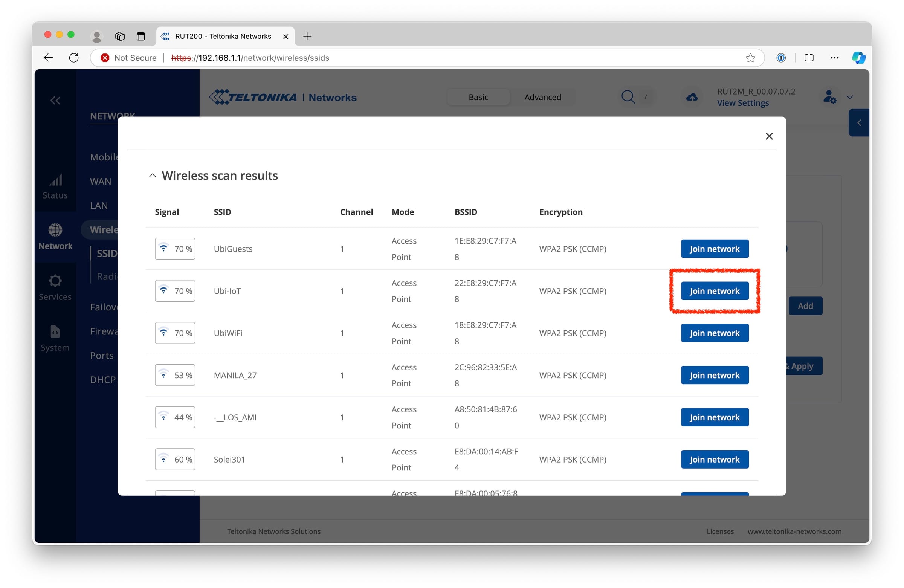This screenshot has height=588, width=904.
Task: Click the user settings profile icon
Action: point(829,97)
